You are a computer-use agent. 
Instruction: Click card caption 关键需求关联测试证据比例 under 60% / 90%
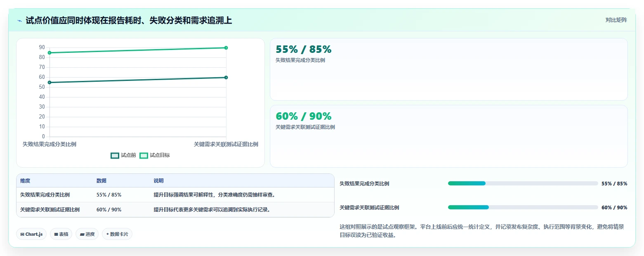coord(305,127)
